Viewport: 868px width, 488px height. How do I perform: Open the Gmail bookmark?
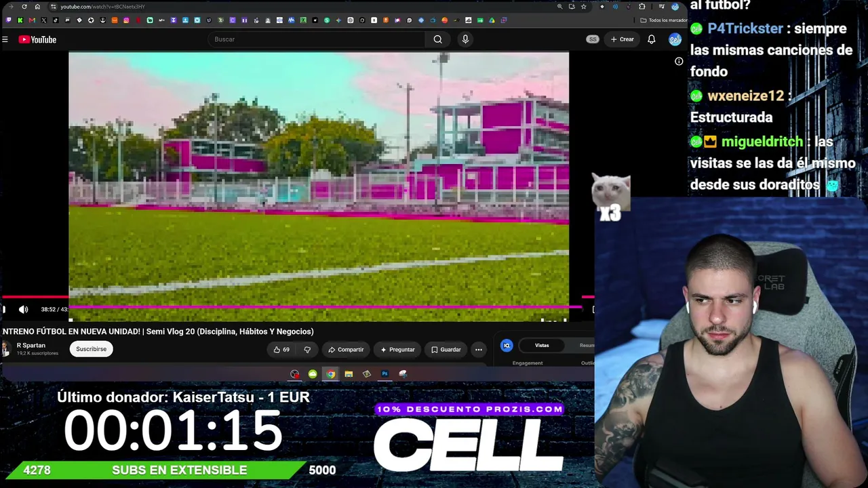tap(32, 20)
